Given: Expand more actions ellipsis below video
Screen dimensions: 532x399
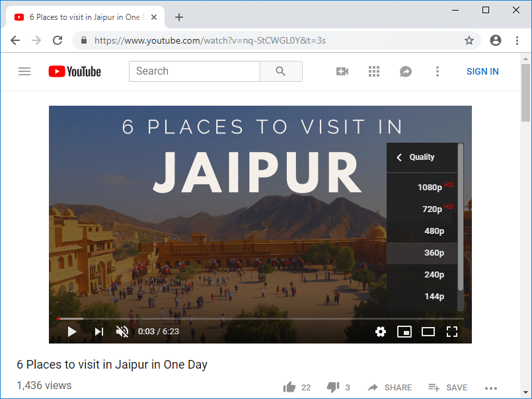Looking at the screenshot, I should pyautogui.click(x=490, y=388).
